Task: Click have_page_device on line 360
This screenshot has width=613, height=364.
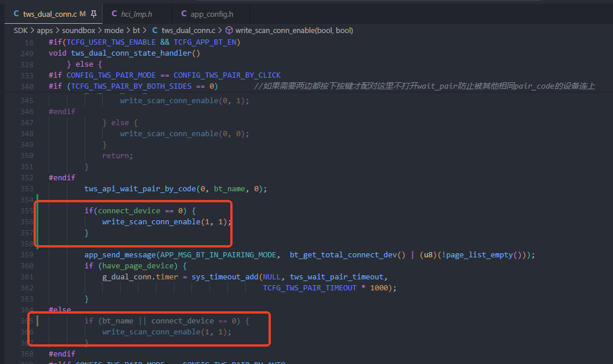Action: [x=138, y=265]
